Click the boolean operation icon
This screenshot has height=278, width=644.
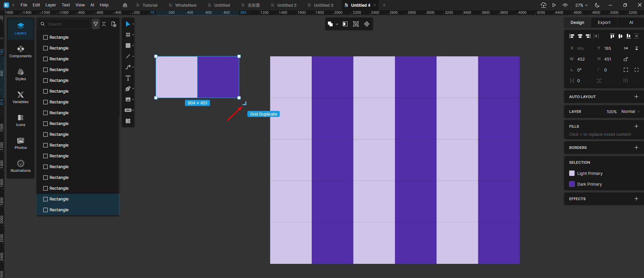coord(330,24)
